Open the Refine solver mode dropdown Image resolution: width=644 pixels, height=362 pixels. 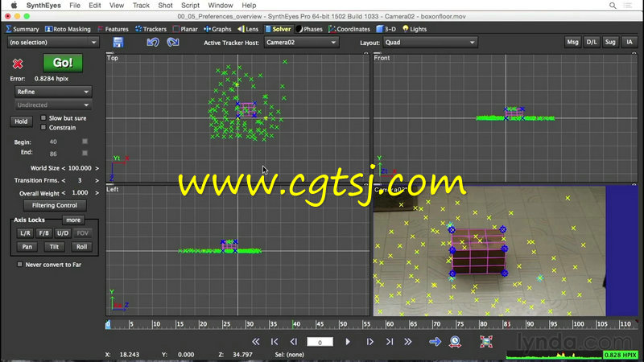[53, 92]
